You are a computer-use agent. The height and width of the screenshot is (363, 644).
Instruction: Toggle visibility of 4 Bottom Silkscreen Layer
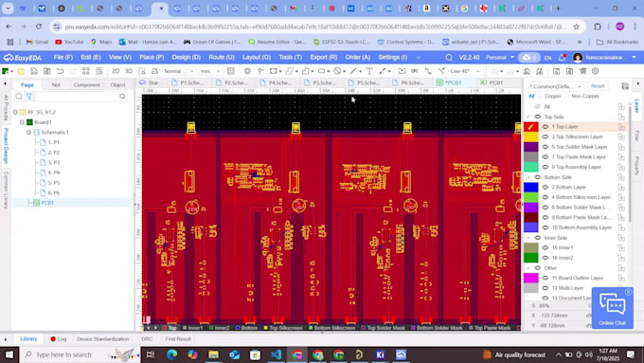point(545,197)
